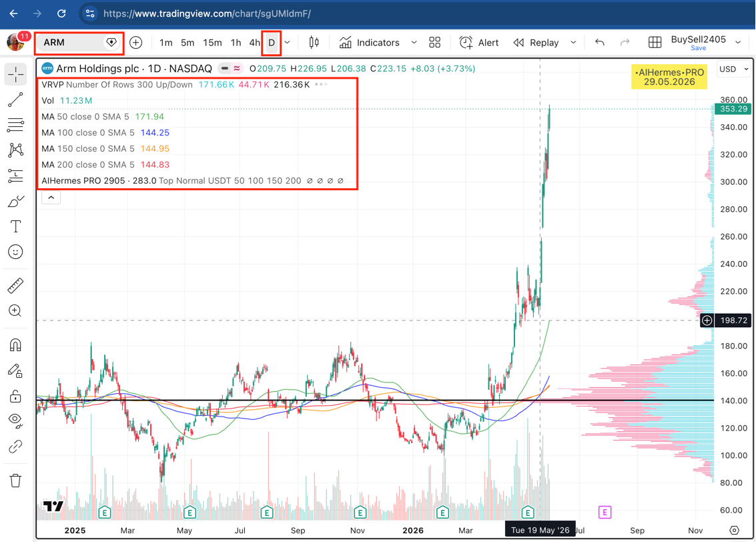The height and width of the screenshot is (542, 756).
Task: Open the forecasting and measurement tools
Action: tap(15, 176)
